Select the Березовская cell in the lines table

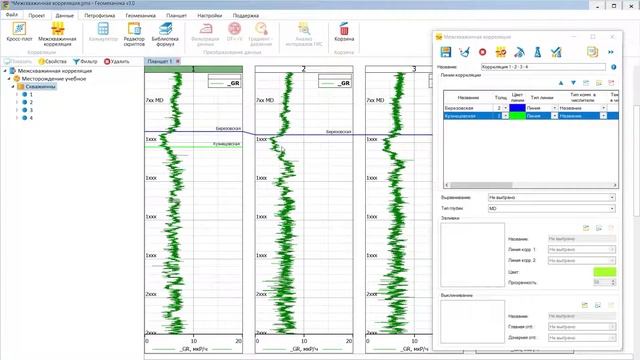tap(468, 108)
